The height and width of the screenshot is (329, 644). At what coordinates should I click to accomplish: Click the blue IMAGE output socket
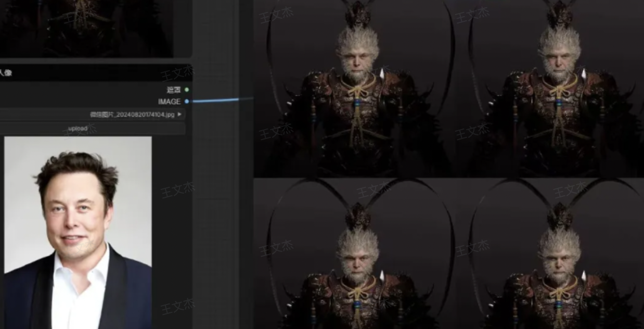(187, 102)
